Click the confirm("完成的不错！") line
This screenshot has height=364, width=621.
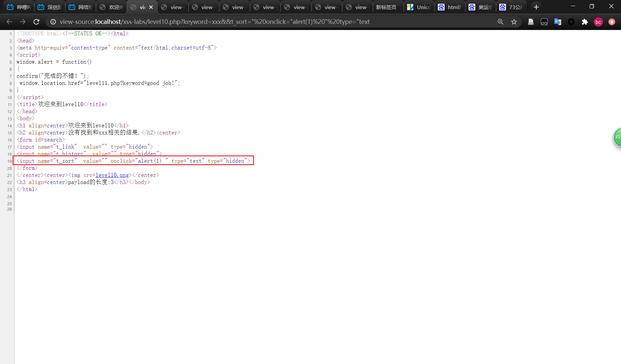[x=53, y=76]
